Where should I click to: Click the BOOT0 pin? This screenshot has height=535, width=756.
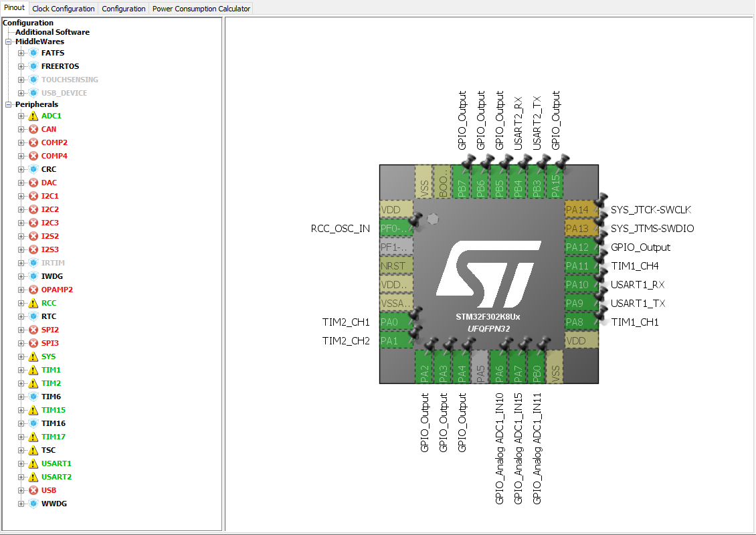[x=443, y=182]
